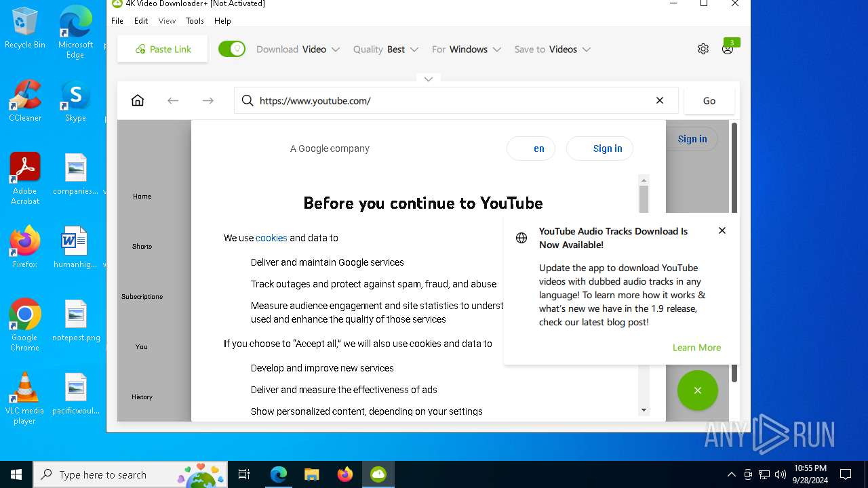Click the Windows Start button

[x=16, y=474]
